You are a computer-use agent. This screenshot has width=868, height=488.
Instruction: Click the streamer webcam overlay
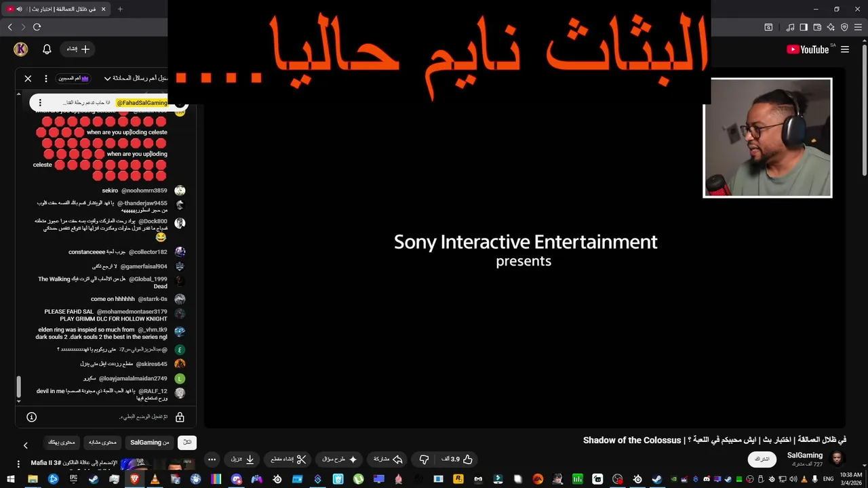click(x=768, y=138)
